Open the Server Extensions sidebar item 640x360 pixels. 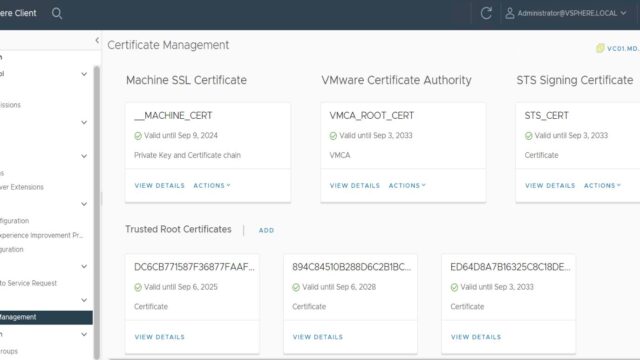[22, 187]
